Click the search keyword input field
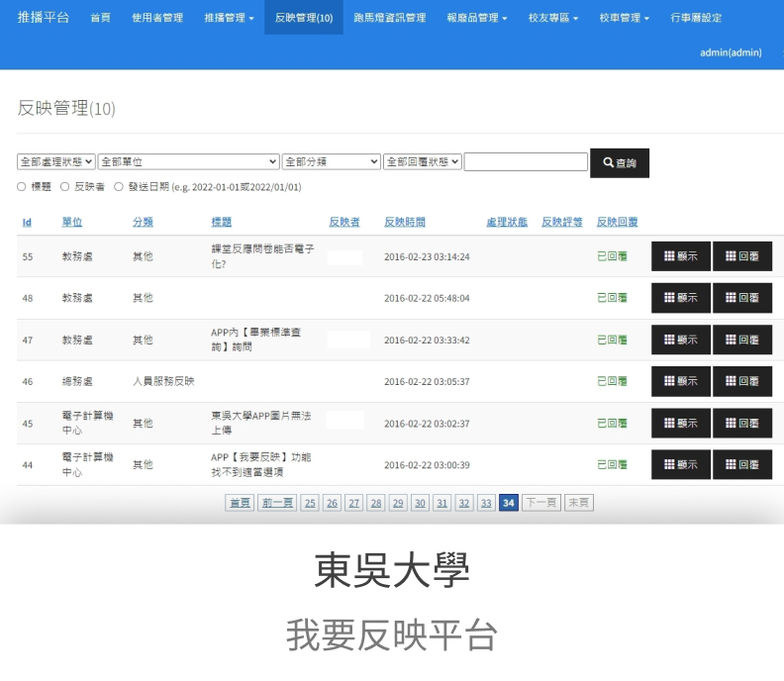 pos(526,161)
